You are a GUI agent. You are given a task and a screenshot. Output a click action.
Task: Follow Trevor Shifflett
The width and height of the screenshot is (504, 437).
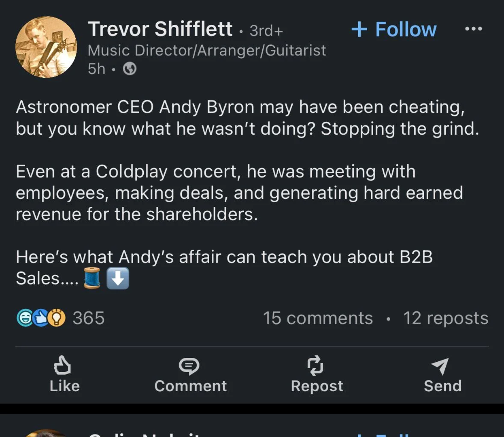394,29
